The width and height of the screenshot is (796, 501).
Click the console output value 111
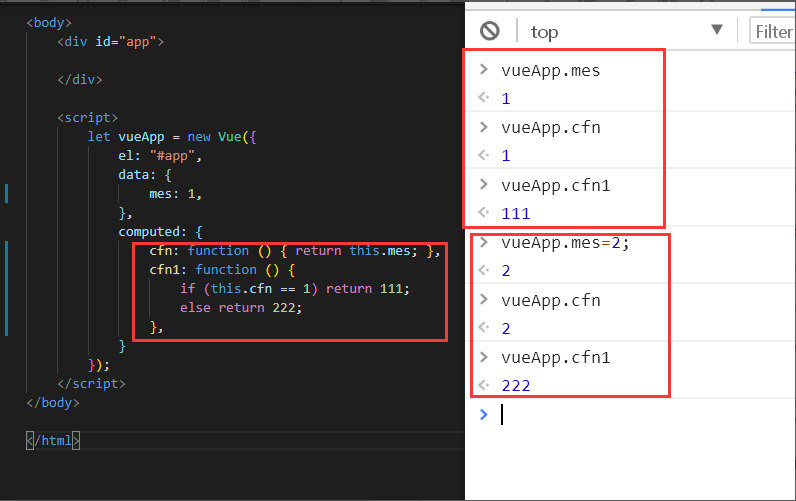[515, 214]
